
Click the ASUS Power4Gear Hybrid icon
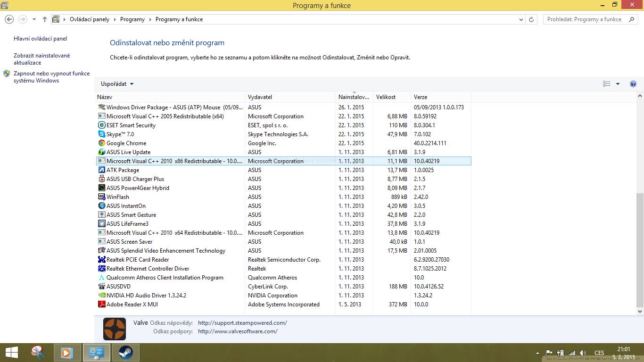pyautogui.click(x=101, y=188)
